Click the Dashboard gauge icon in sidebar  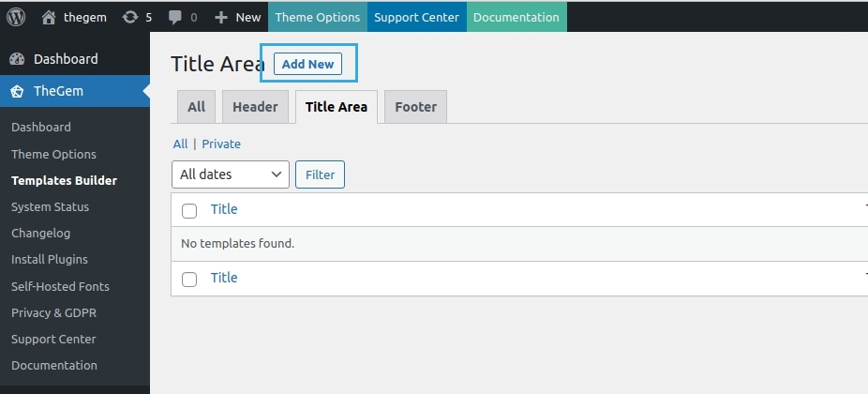click(x=17, y=59)
